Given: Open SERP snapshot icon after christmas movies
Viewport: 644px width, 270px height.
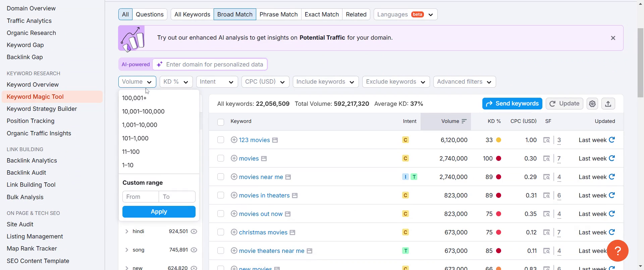Looking at the screenshot, I should click(x=292, y=232).
